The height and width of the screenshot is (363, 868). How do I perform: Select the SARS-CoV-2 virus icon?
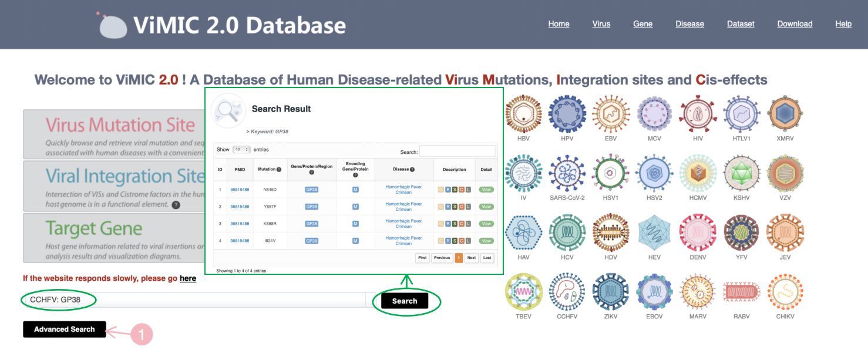(x=567, y=174)
